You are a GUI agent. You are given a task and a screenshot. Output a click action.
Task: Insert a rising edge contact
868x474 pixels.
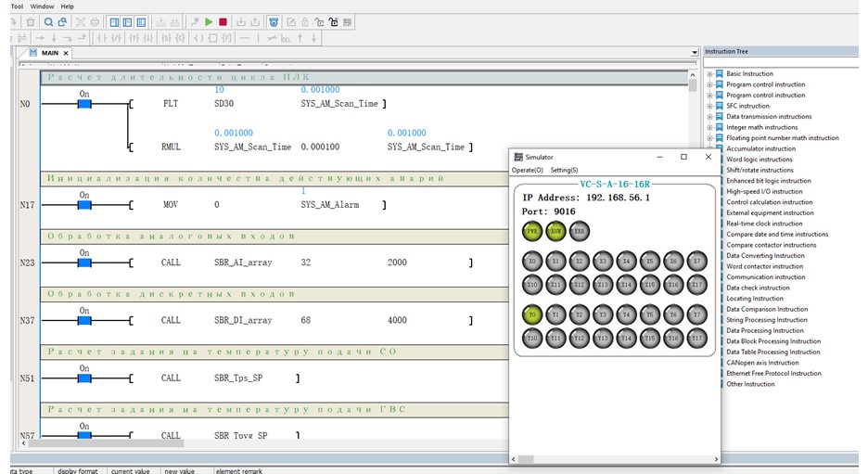134,38
